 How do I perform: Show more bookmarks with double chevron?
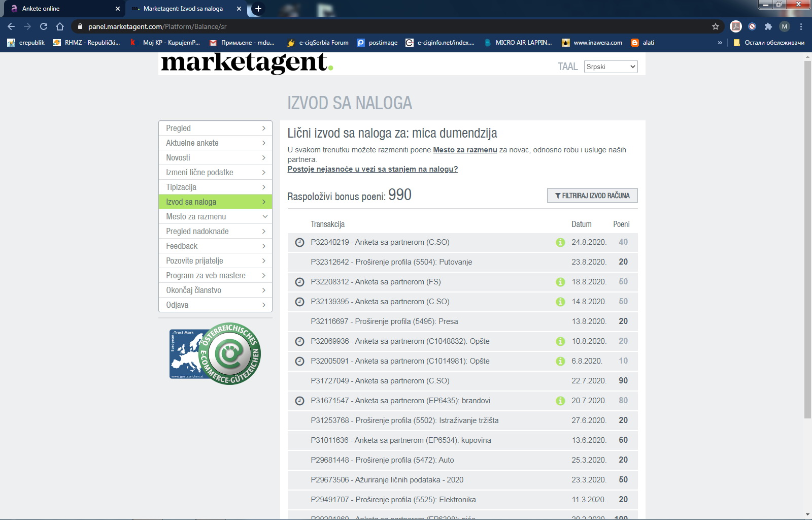pyautogui.click(x=720, y=43)
